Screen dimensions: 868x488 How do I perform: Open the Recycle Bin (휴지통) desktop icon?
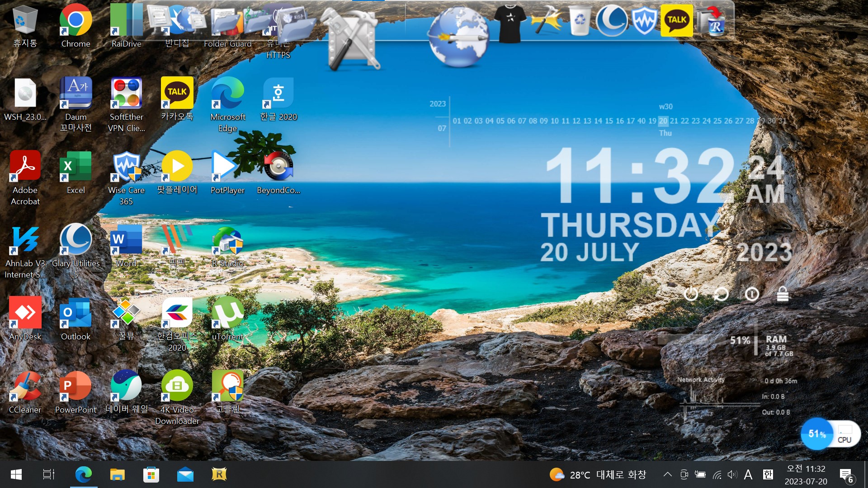coord(25,20)
